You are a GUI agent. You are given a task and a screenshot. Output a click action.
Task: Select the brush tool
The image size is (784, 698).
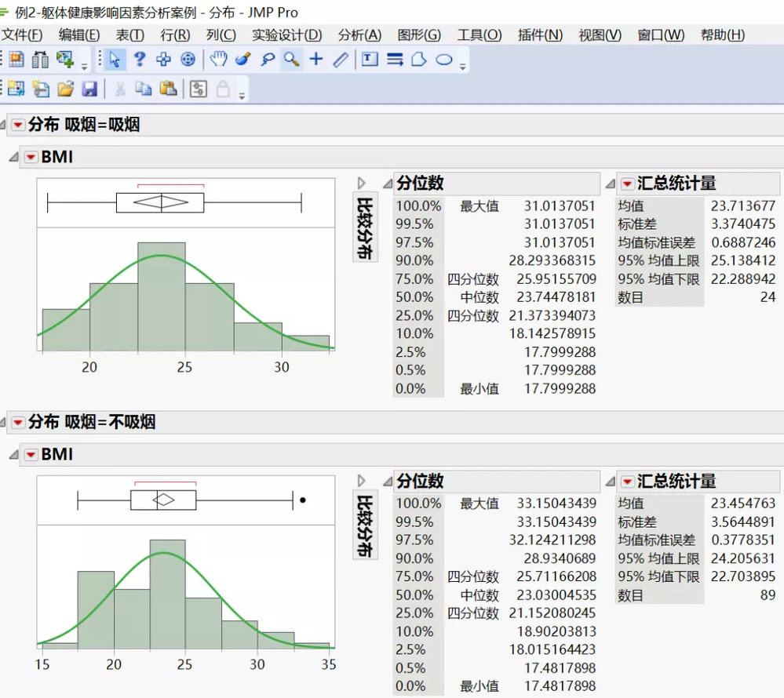pos(243,60)
